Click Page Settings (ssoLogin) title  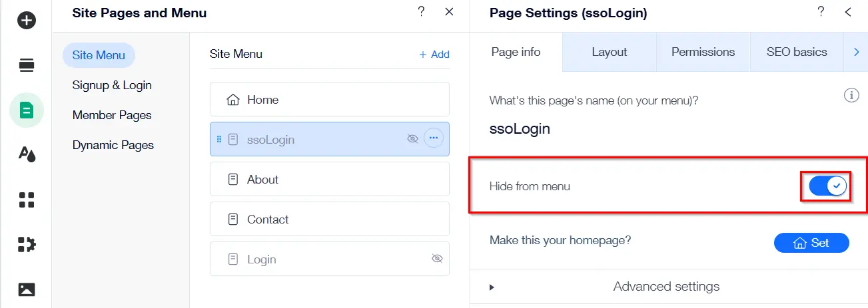pos(568,13)
